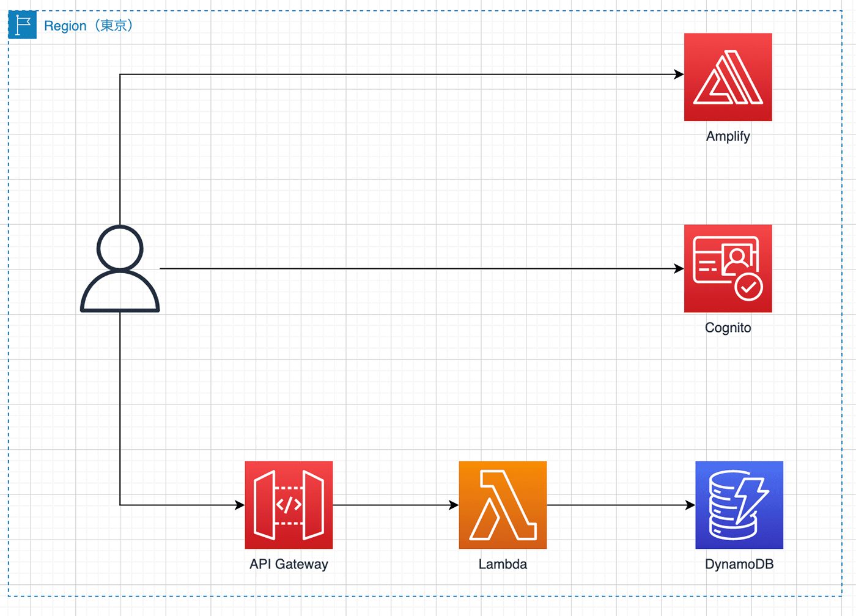Screen dimensions: 856x616
Task: Click the Region flag icon
Action: (23, 25)
